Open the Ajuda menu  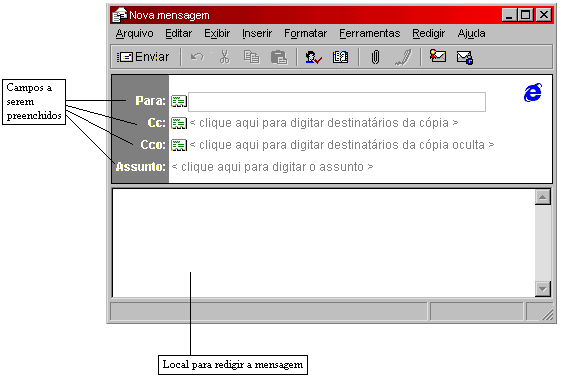pos(472,33)
